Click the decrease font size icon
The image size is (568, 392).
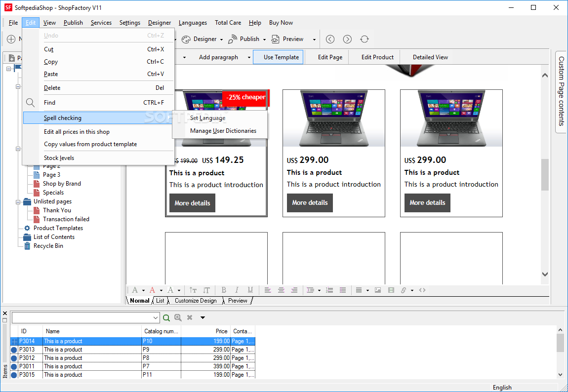click(x=206, y=290)
